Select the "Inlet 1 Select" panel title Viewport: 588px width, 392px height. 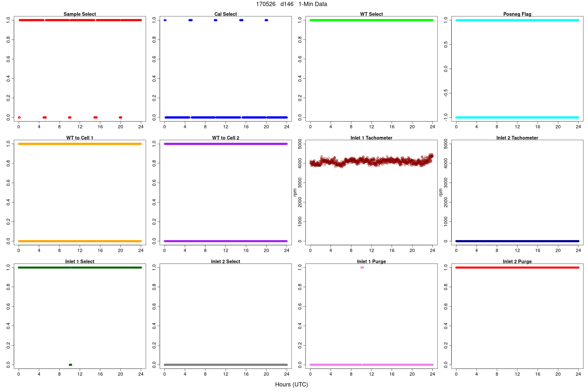[80, 261]
